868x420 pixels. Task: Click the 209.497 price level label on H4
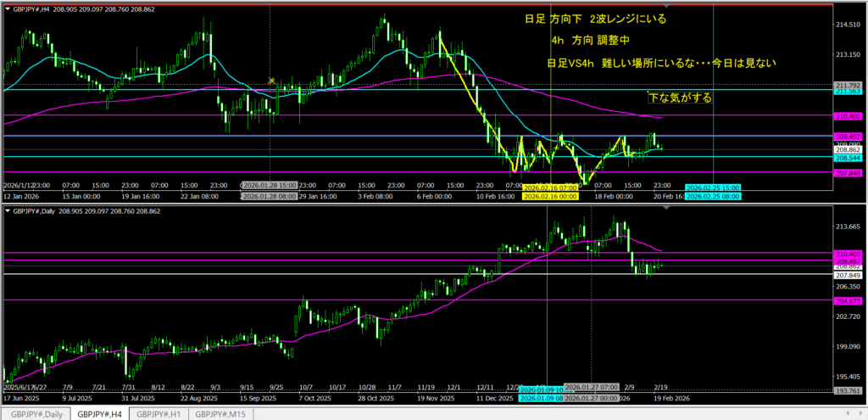[849, 137]
